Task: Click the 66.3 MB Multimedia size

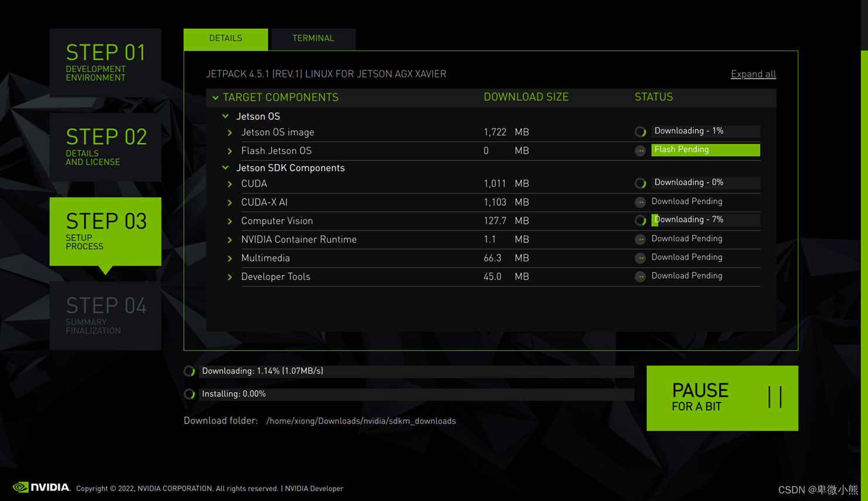Action: click(x=506, y=258)
